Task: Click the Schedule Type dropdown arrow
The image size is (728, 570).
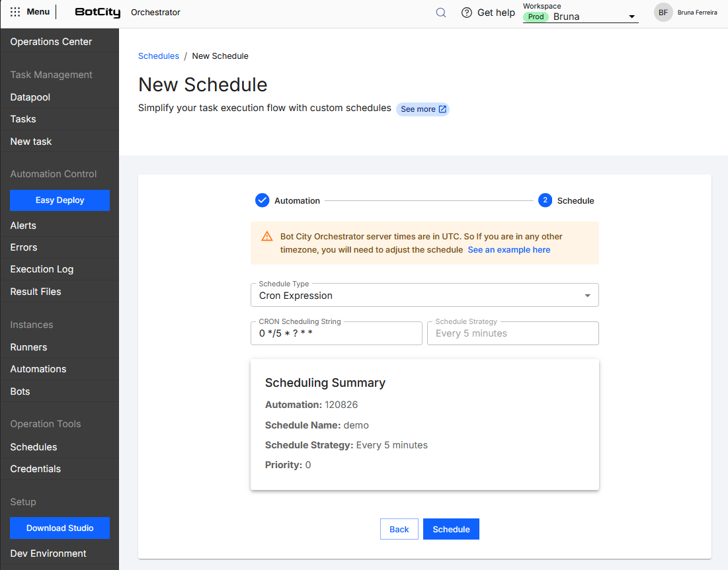Action: [587, 296]
